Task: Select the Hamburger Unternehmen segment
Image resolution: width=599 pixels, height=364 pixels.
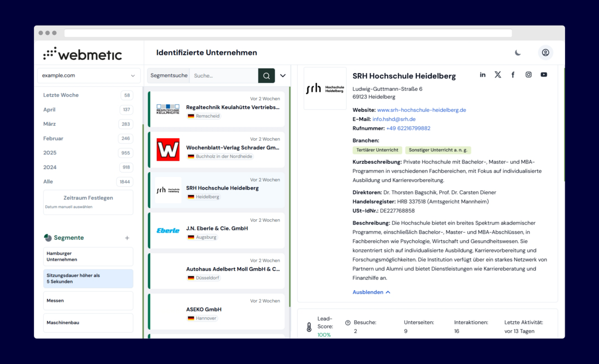Action: click(x=88, y=256)
